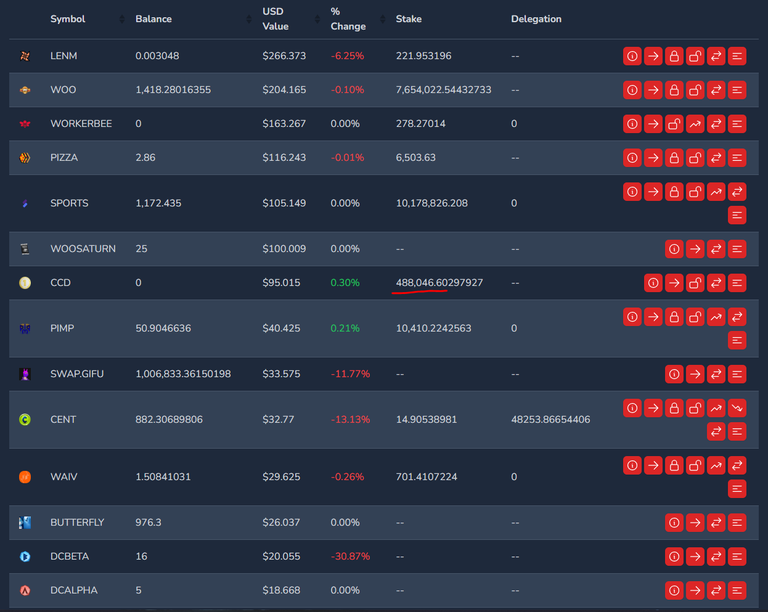Viewport: 768px width, 612px height.
Task: Trade WOOSATURN with the swap-arrows icon
Action: 716,249
